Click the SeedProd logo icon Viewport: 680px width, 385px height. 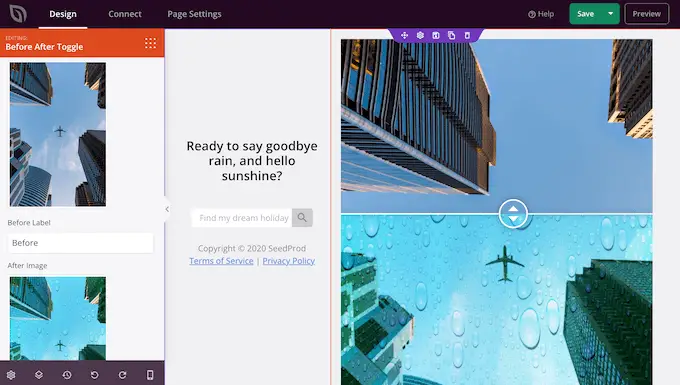tap(18, 14)
